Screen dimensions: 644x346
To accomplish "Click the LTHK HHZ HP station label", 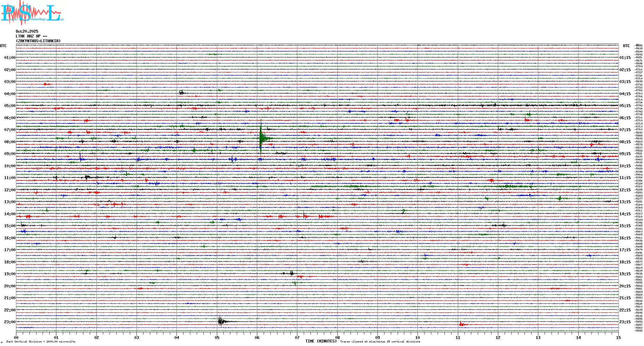I will (x=31, y=36).
